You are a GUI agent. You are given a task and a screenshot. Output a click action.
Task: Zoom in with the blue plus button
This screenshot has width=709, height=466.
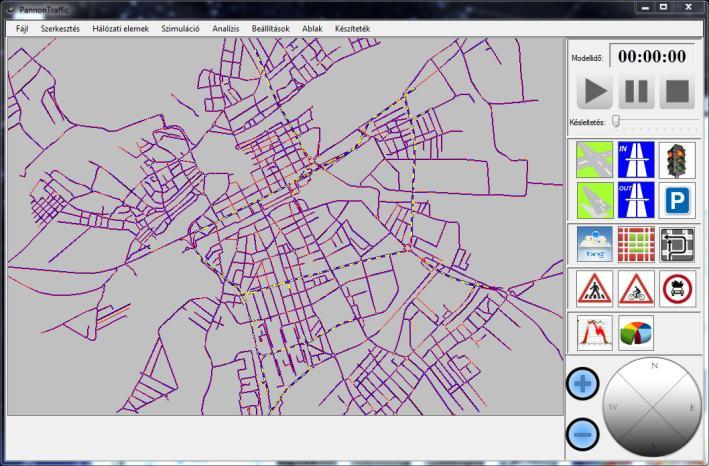coord(582,384)
